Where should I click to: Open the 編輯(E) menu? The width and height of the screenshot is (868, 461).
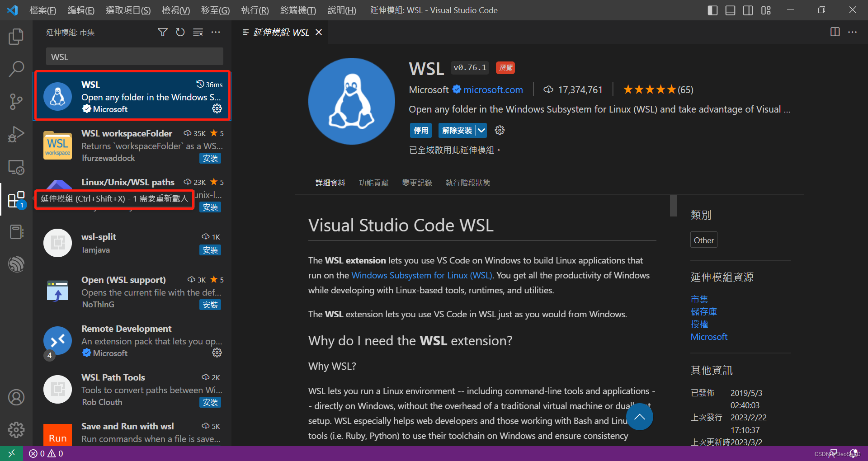81,10
